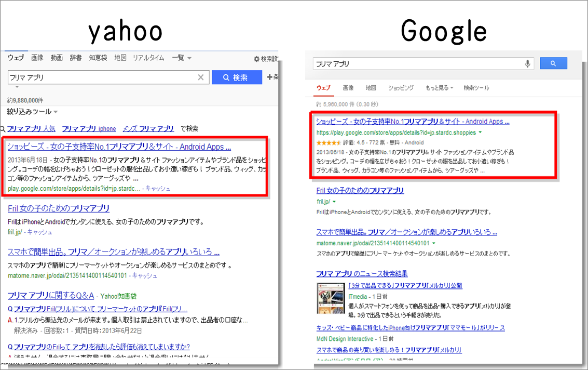The height and width of the screenshot is (370, 588).
Task: Select Yahoo ウェブ tab
Action: [x=16, y=58]
